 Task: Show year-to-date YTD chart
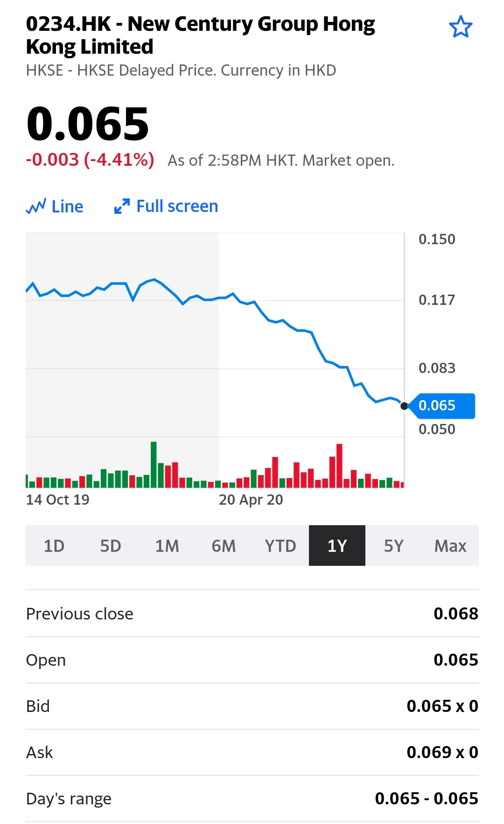[x=280, y=546]
